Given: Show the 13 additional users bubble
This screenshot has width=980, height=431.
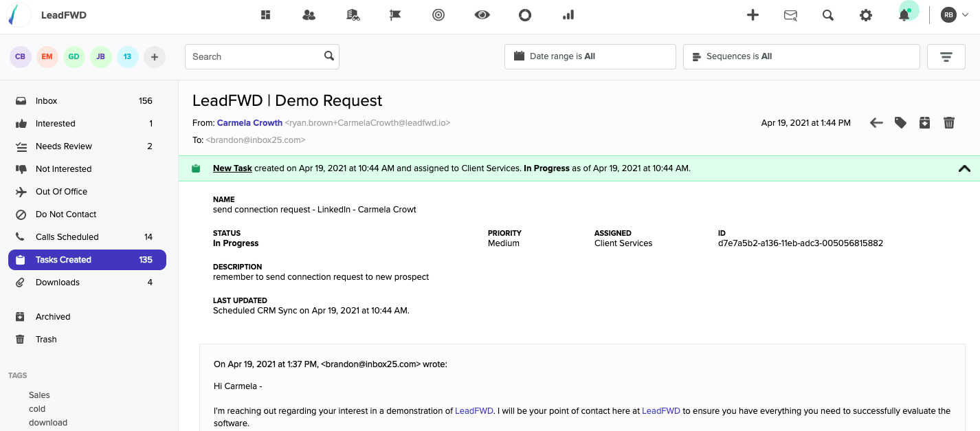Looking at the screenshot, I should tap(127, 57).
